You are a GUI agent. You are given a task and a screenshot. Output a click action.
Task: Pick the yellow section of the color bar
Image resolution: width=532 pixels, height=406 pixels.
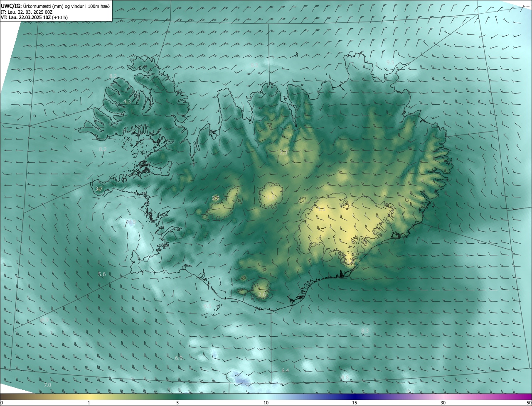point(89,397)
